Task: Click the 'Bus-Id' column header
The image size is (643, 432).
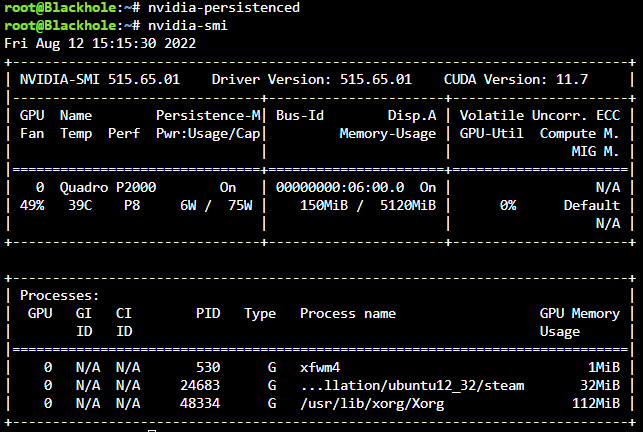Action: 300,115
